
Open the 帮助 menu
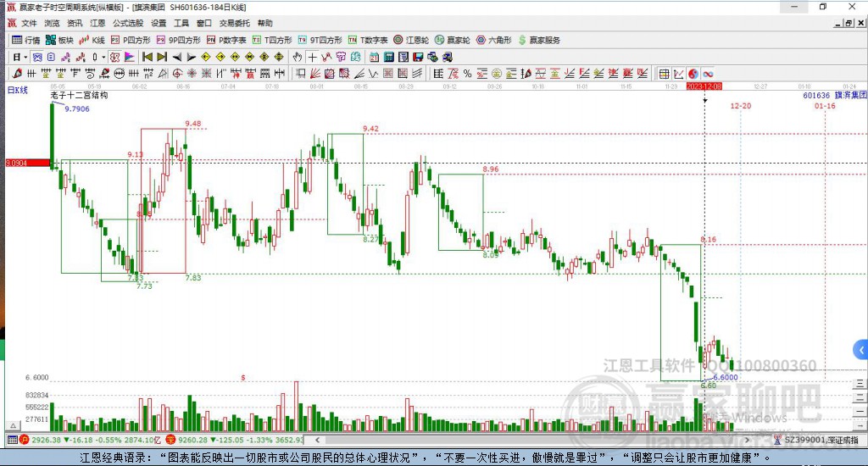(265, 23)
